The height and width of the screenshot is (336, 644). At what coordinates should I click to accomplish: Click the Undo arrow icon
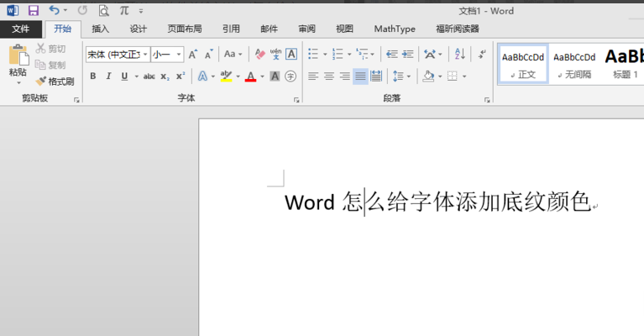[54, 10]
